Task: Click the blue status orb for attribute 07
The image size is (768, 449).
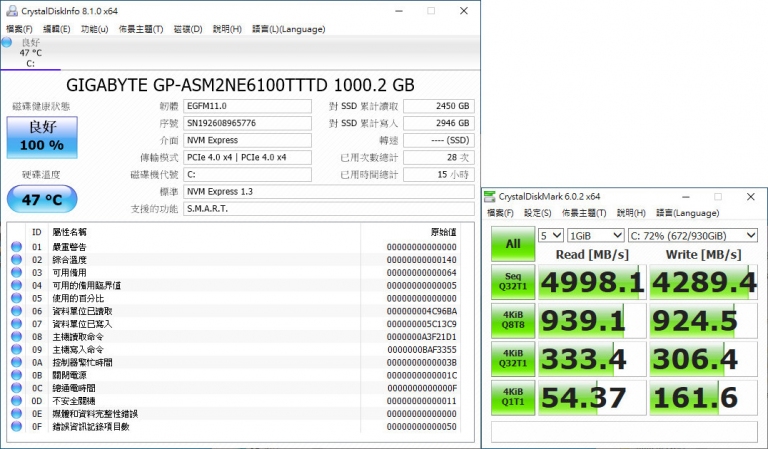Action: click(x=17, y=324)
